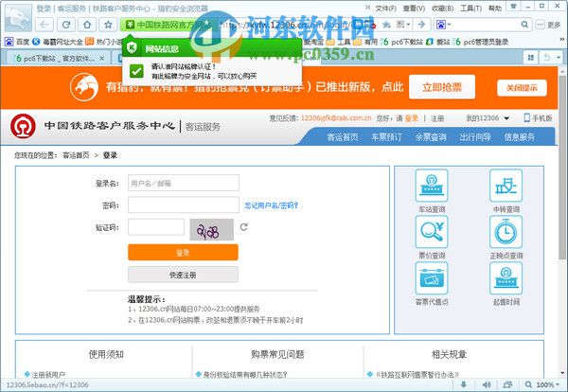The width and height of the screenshot is (568, 392).
Task: Go to the browser home page icon
Action: (87, 25)
